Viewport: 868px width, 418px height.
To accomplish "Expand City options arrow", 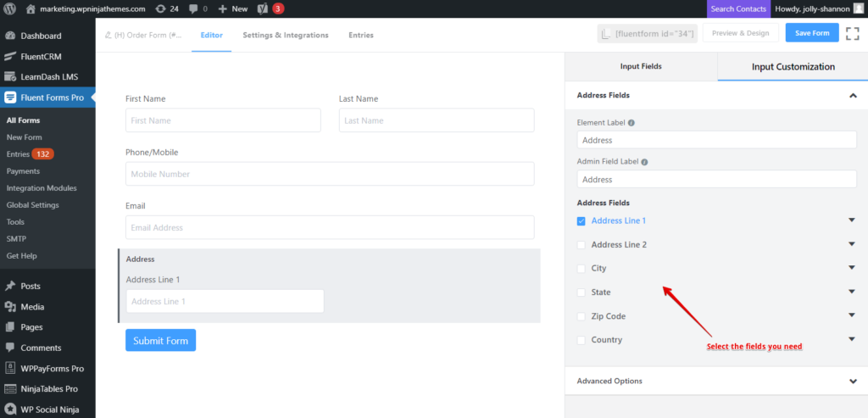I will point(852,267).
